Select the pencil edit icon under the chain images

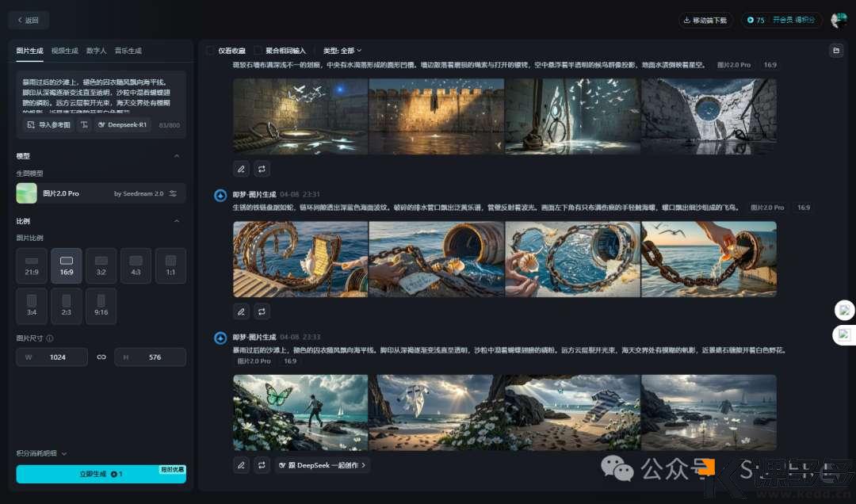pyautogui.click(x=241, y=311)
